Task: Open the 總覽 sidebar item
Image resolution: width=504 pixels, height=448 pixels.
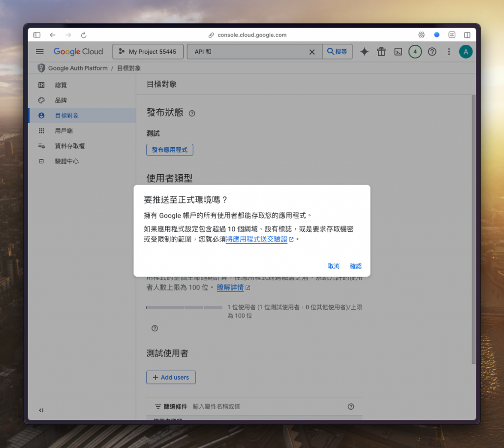Action: click(82, 85)
